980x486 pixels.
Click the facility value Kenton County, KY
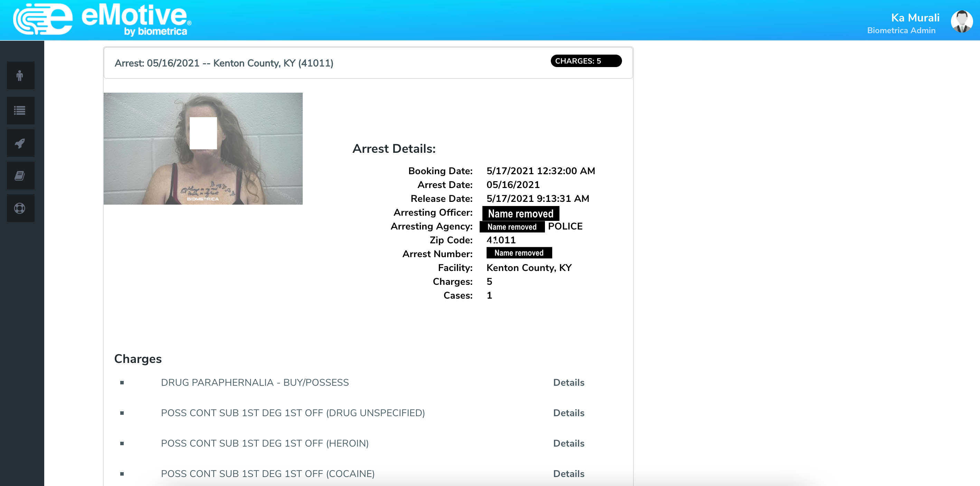coord(528,268)
